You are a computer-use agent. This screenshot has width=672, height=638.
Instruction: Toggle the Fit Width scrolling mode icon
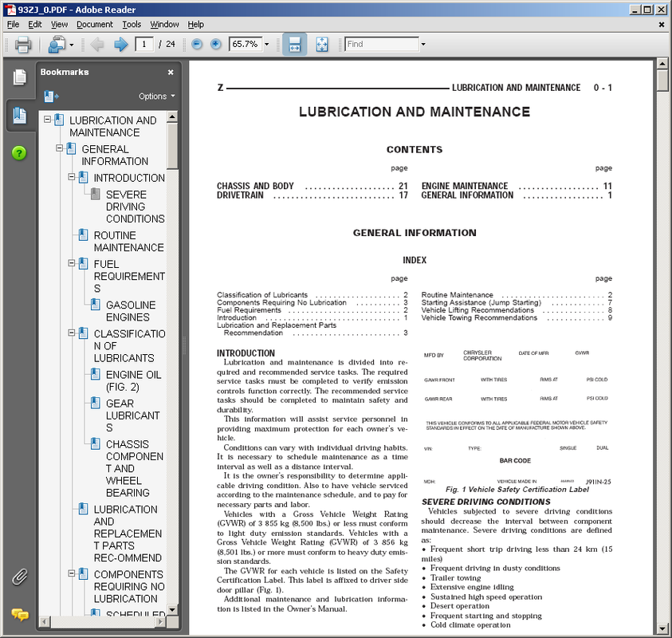tap(294, 44)
